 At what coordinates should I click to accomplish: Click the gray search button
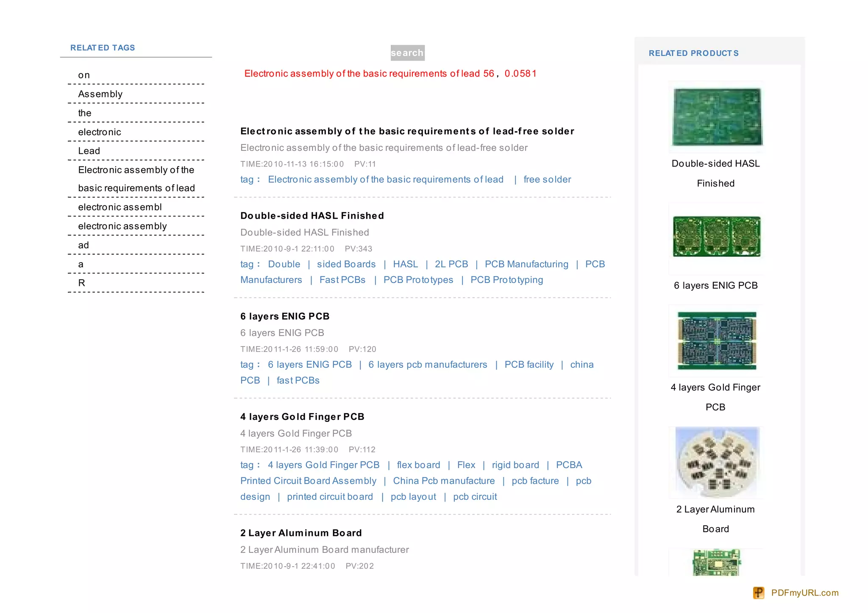click(x=407, y=53)
